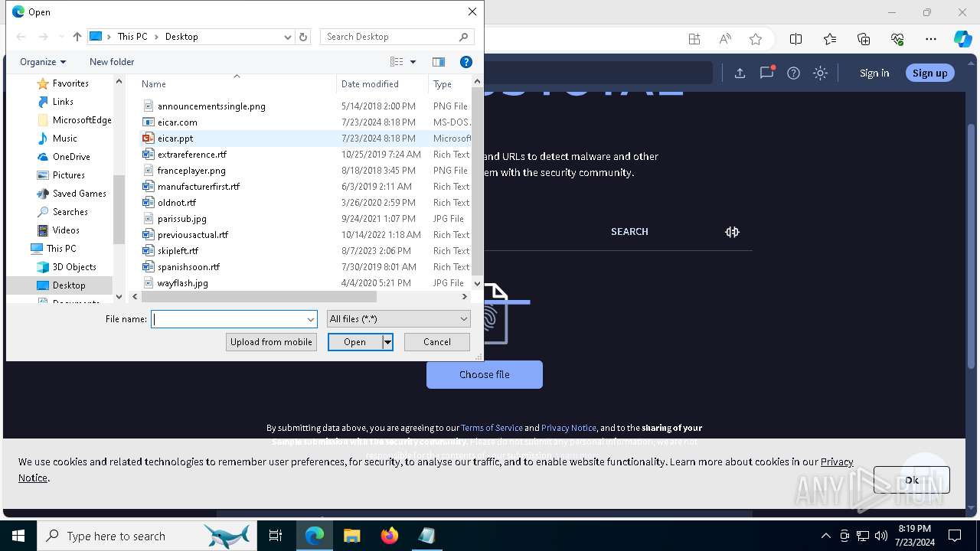Select the file extrareference.rtf
This screenshot has height=551, width=980.
click(191, 155)
